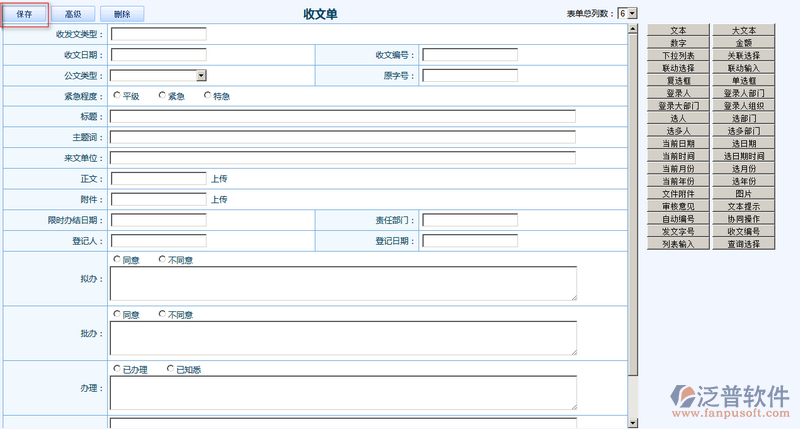Click the 高级 (Advanced) button
This screenshot has height=429, width=800.
click(73, 14)
